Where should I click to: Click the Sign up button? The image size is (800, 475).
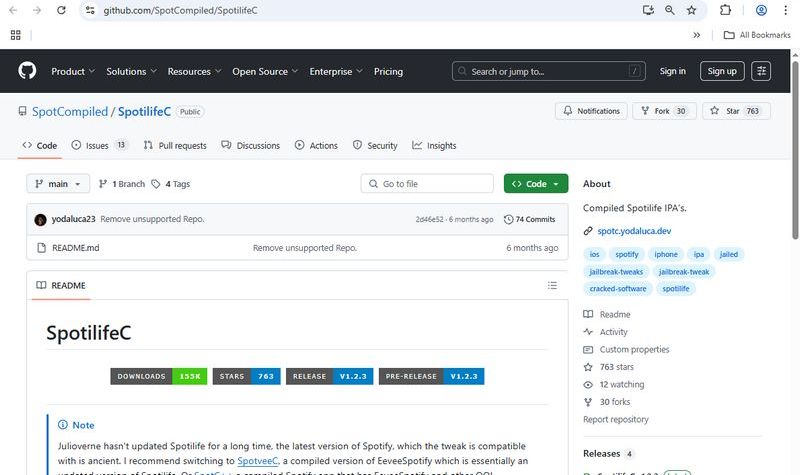click(722, 71)
